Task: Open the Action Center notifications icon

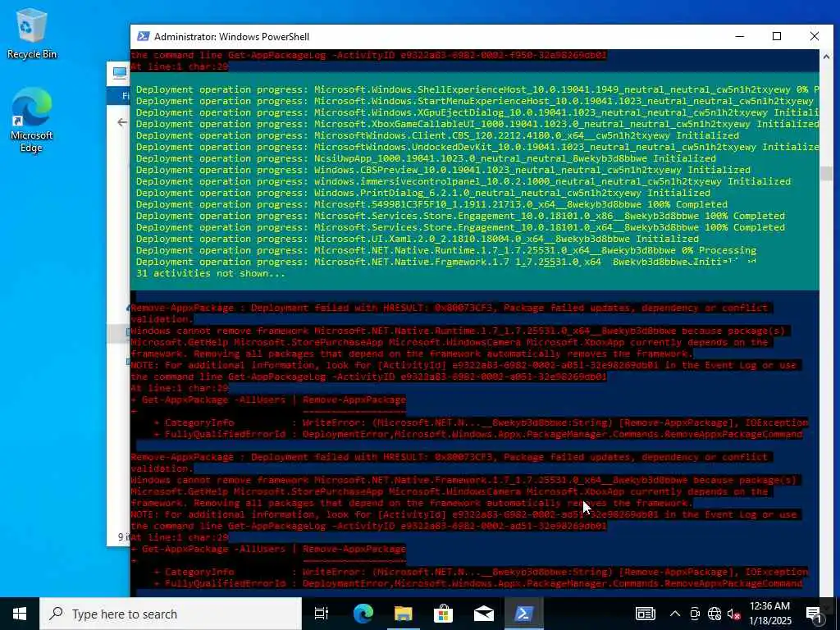Action: (813, 614)
